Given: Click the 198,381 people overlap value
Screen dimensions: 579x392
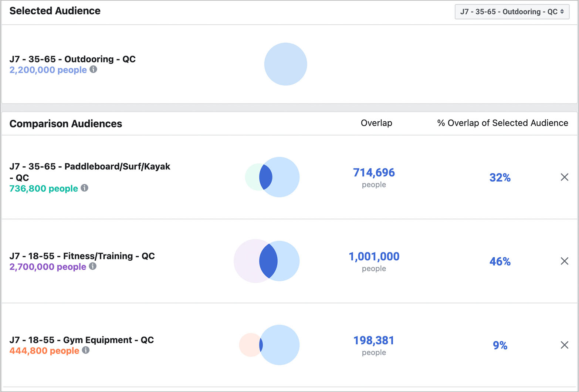Looking at the screenshot, I should click(374, 341).
